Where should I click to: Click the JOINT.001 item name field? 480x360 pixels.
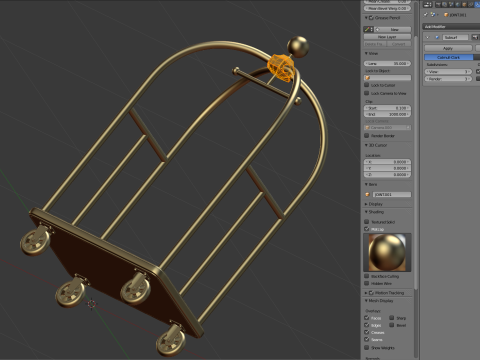click(x=391, y=194)
